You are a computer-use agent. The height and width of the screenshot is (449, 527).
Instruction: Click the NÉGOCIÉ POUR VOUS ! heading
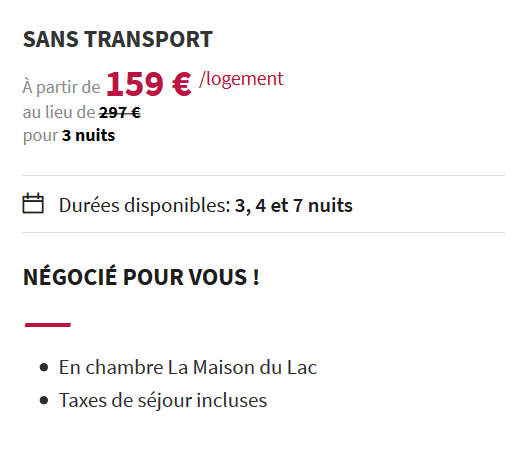141,277
